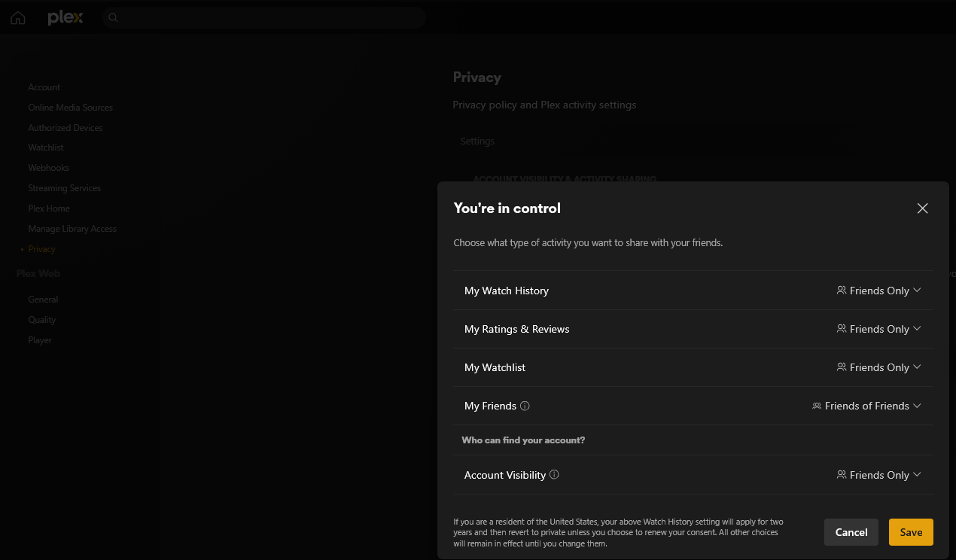The width and height of the screenshot is (956, 560).
Task: Select Webhooks in sidebar
Action: (x=49, y=168)
